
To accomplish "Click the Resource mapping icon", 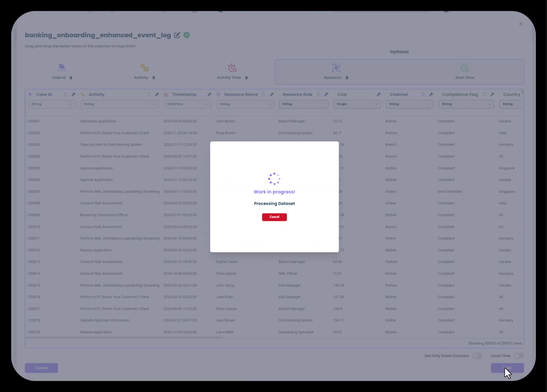I will [x=336, y=68].
